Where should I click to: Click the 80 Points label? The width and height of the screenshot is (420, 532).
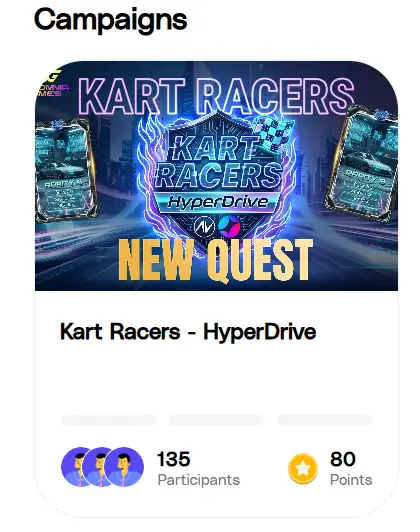[x=351, y=469]
